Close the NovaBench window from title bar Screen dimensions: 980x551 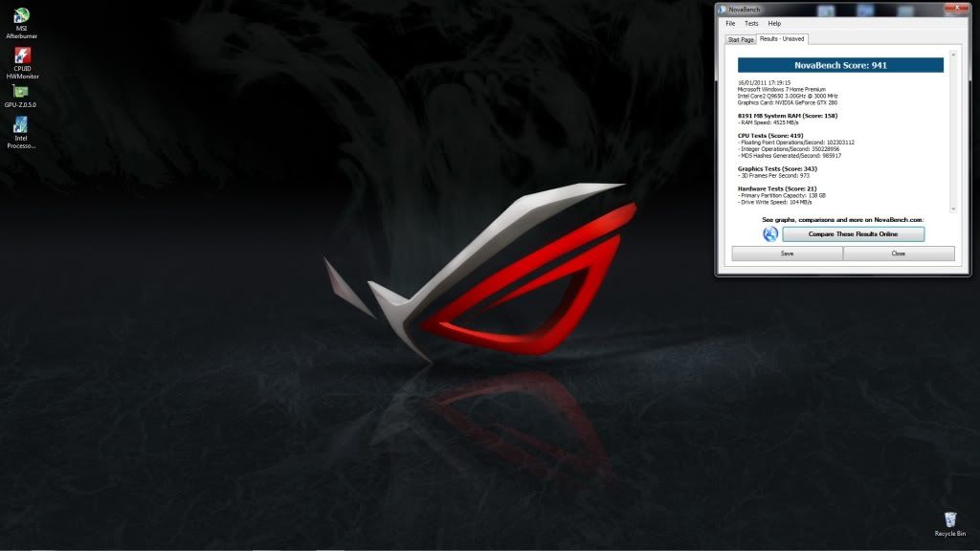[956, 8]
